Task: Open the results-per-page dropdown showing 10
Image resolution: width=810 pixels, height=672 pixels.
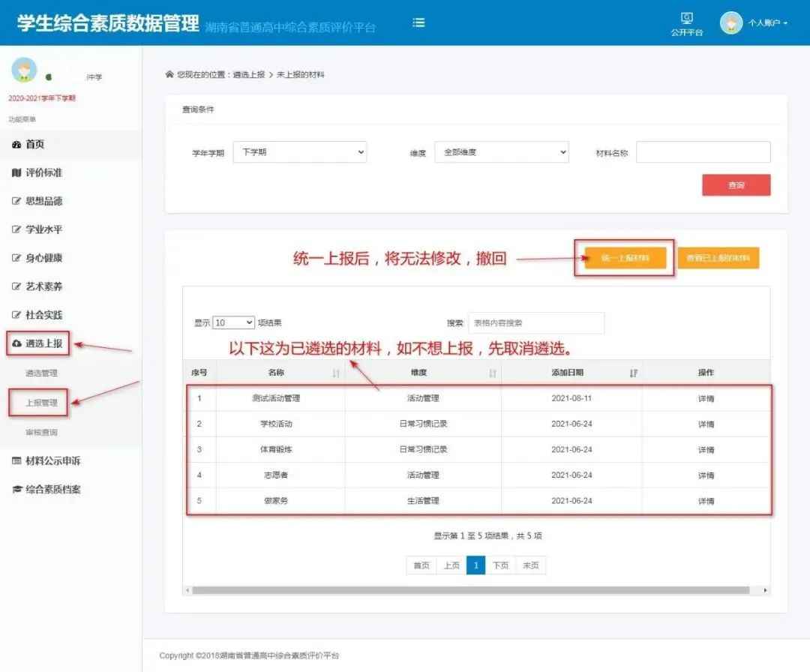Action: click(x=233, y=322)
